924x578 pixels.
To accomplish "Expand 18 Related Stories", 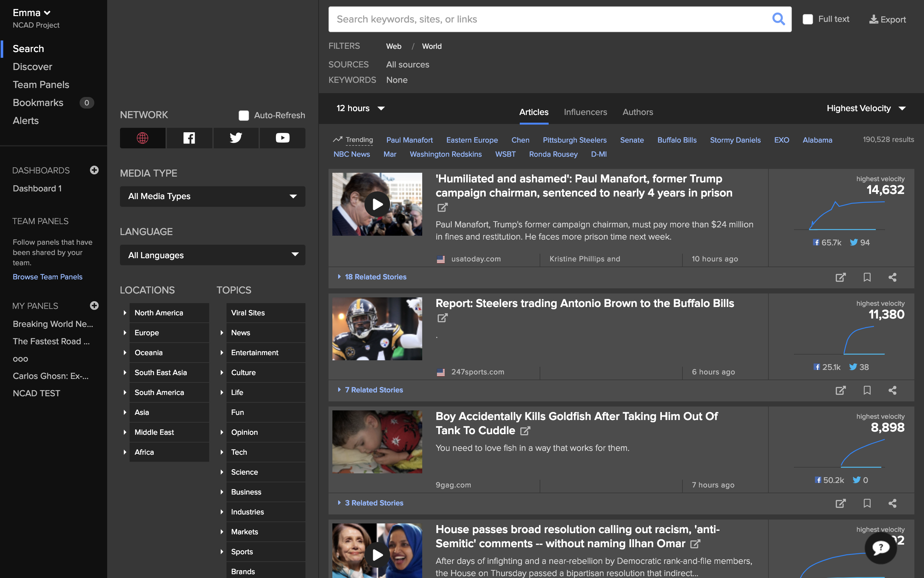I will (372, 277).
